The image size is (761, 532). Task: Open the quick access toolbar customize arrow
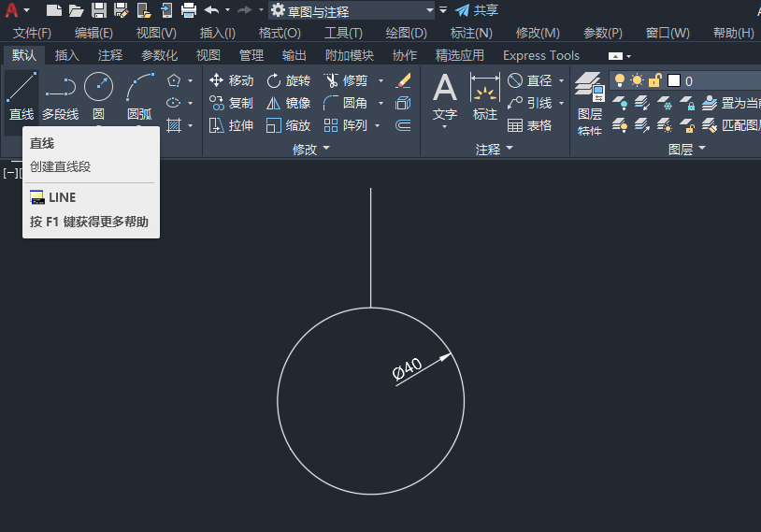coord(442,10)
